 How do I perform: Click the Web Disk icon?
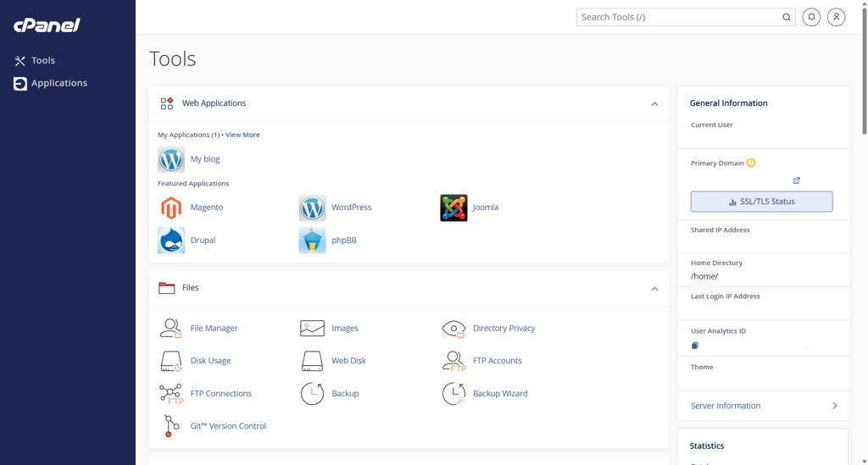point(312,361)
